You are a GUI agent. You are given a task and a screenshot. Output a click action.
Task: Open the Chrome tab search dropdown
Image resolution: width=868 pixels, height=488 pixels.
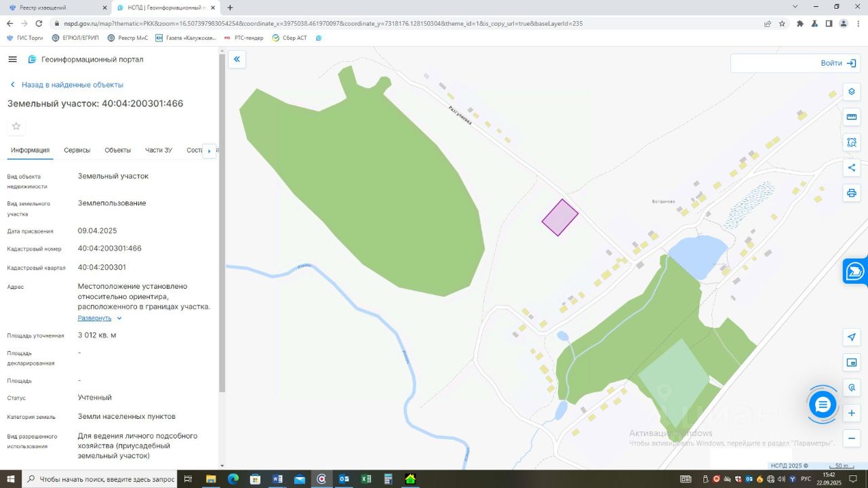794,7
